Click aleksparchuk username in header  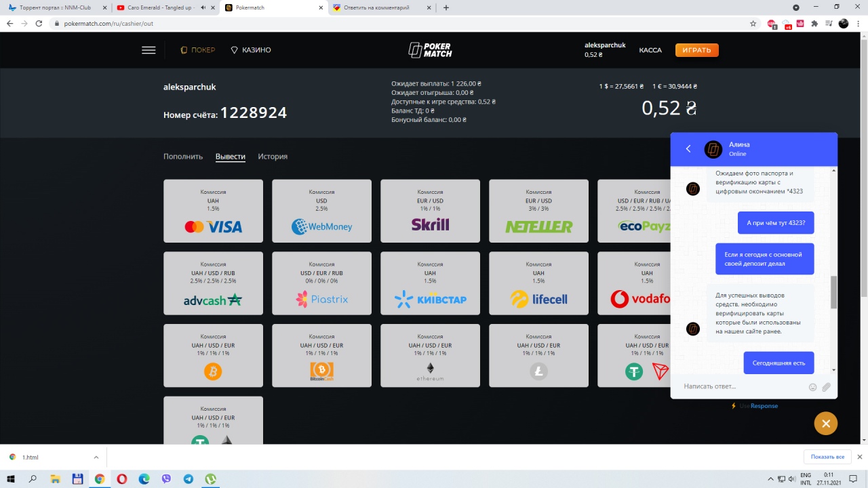pos(605,45)
